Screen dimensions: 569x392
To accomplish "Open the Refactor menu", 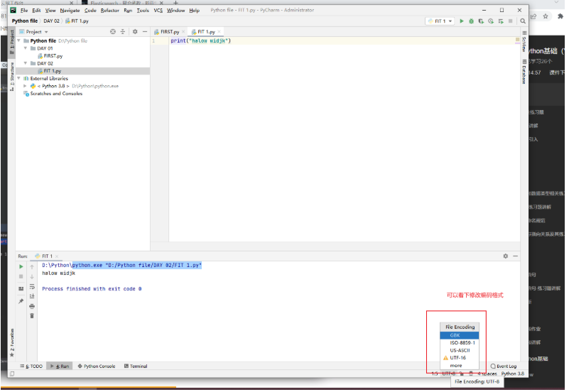I will point(109,10).
